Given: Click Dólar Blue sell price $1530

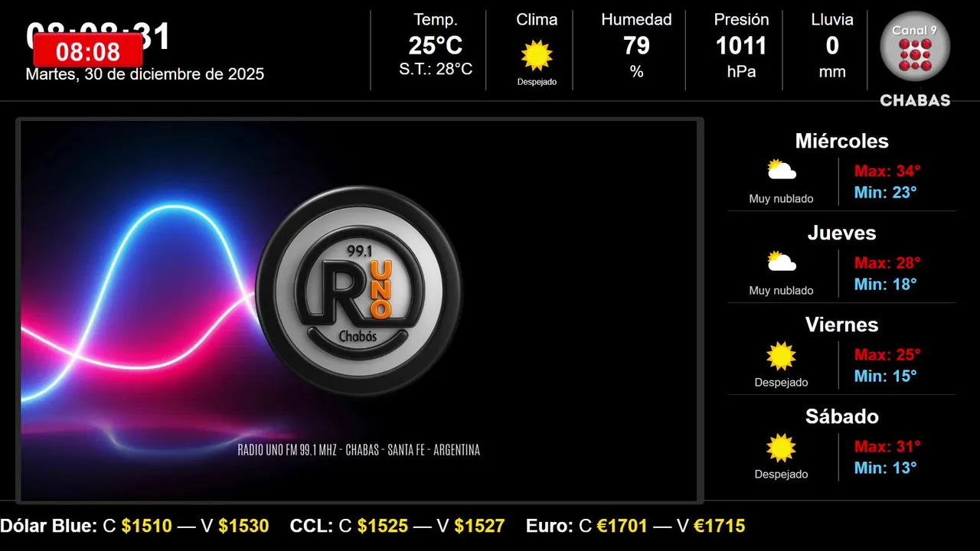Looking at the screenshot, I should pyautogui.click(x=243, y=526).
